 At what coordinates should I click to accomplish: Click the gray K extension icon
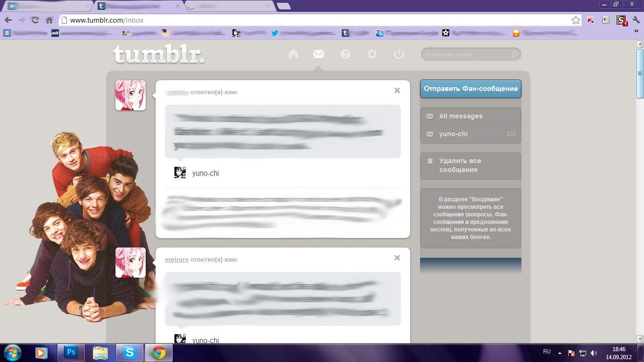coord(606,20)
